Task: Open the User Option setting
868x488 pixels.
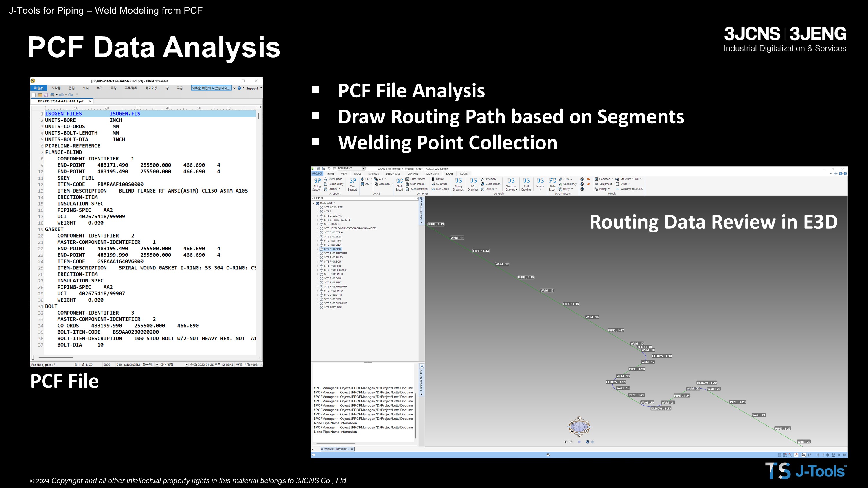Action: [333, 179]
